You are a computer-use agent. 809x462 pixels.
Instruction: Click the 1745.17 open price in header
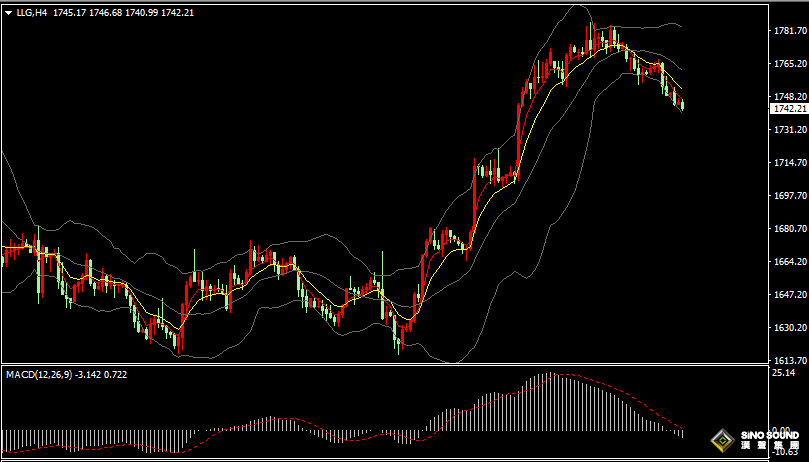[x=69, y=13]
